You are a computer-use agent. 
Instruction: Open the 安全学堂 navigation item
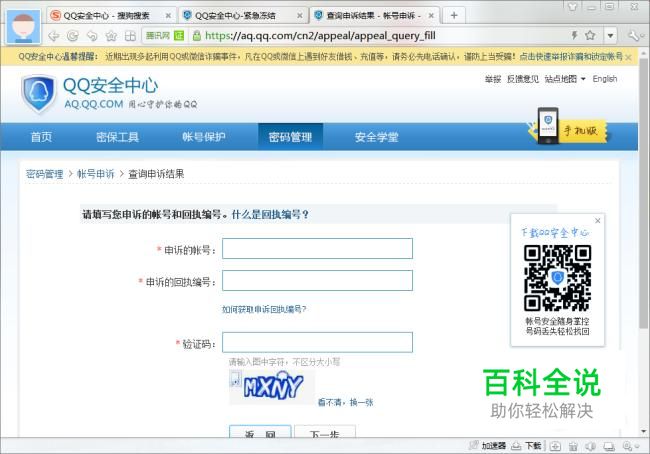[376, 137]
